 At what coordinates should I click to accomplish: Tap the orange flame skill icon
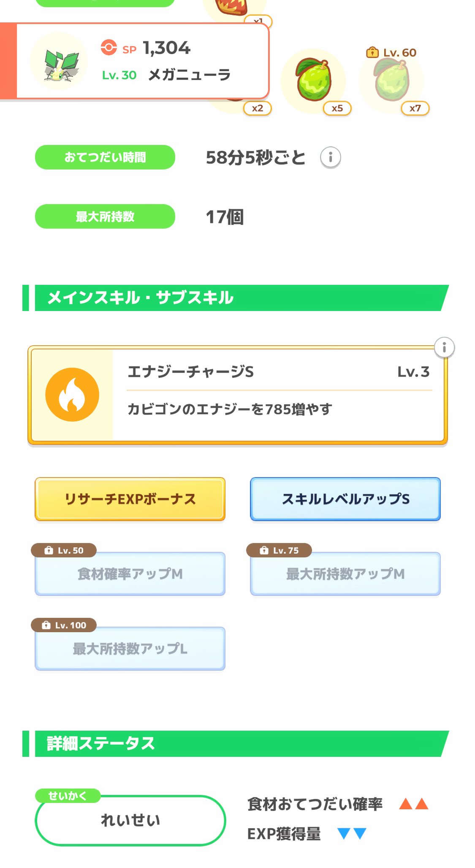72,395
